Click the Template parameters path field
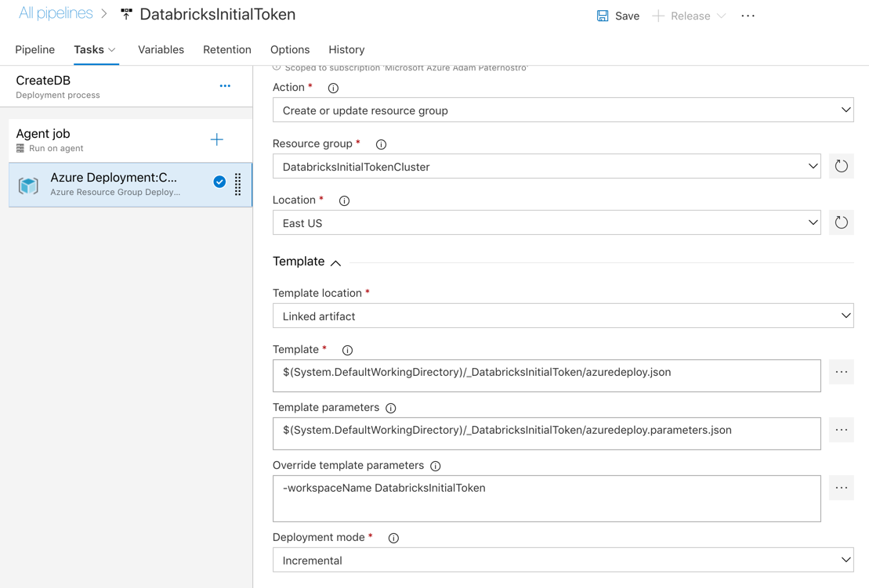 click(546, 434)
